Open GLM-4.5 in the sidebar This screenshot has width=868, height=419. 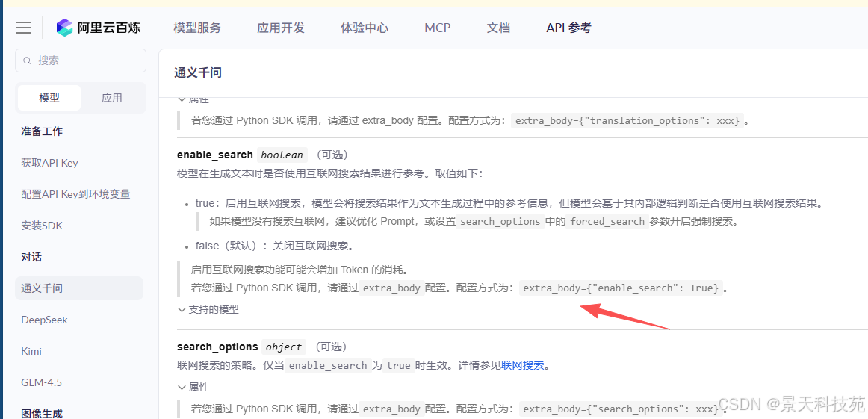tap(40, 382)
